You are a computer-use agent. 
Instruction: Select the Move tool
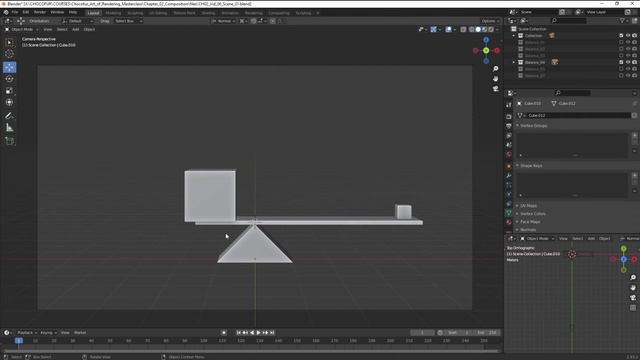pos(9,67)
